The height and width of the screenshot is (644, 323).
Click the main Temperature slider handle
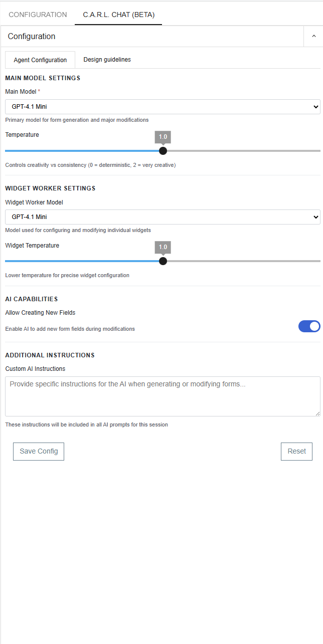point(163,151)
